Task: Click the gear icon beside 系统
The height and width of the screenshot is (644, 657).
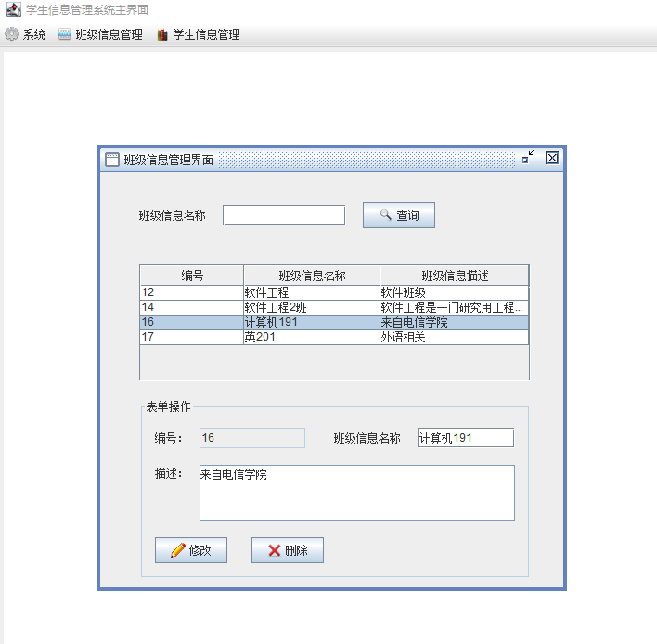Action: coord(12,34)
